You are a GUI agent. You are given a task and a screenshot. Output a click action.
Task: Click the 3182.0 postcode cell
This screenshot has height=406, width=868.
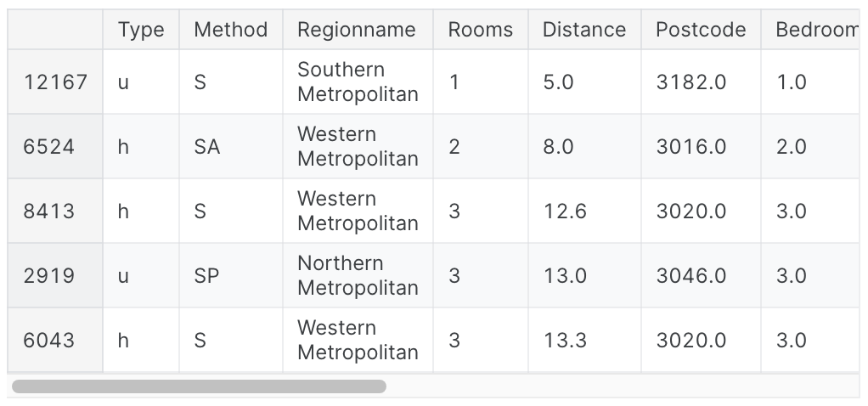point(701,82)
